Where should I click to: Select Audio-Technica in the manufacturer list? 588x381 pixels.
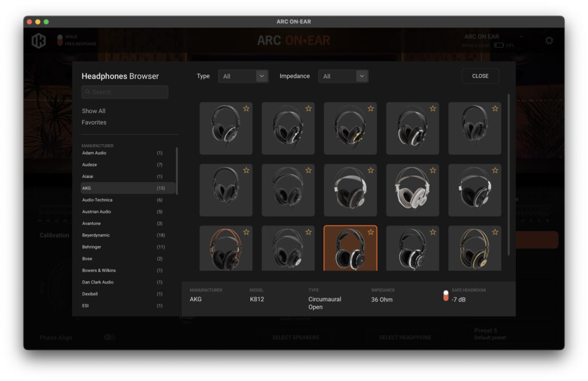click(x=97, y=200)
